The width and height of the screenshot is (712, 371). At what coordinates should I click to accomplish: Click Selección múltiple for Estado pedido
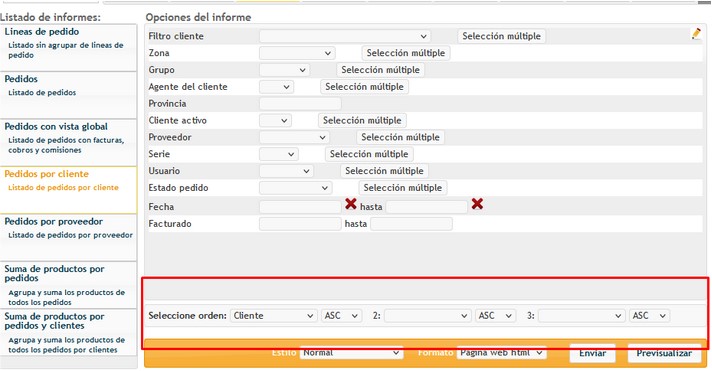pyautogui.click(x=402, y=188)
